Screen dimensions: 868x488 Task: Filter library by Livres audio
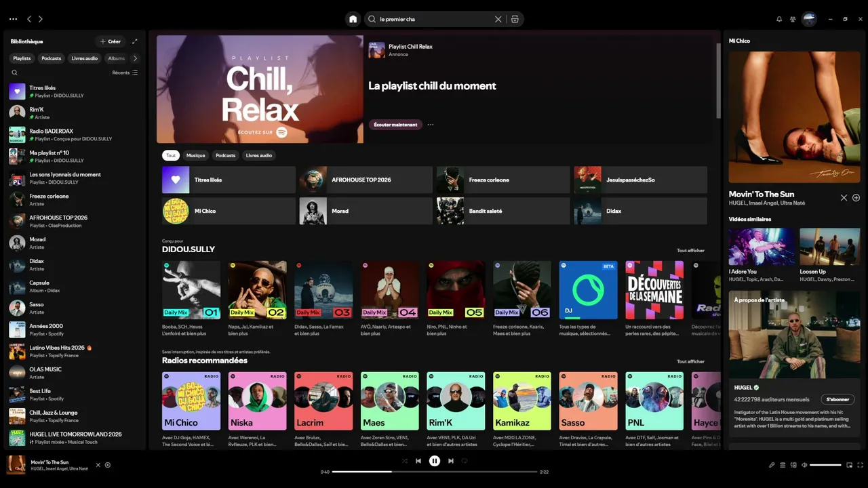coord(85,58)
